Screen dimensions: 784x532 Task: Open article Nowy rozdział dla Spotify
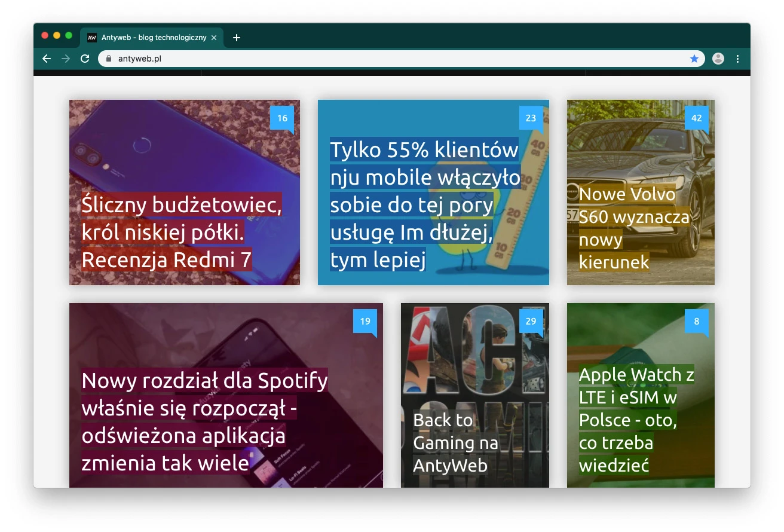click(205, 421)
